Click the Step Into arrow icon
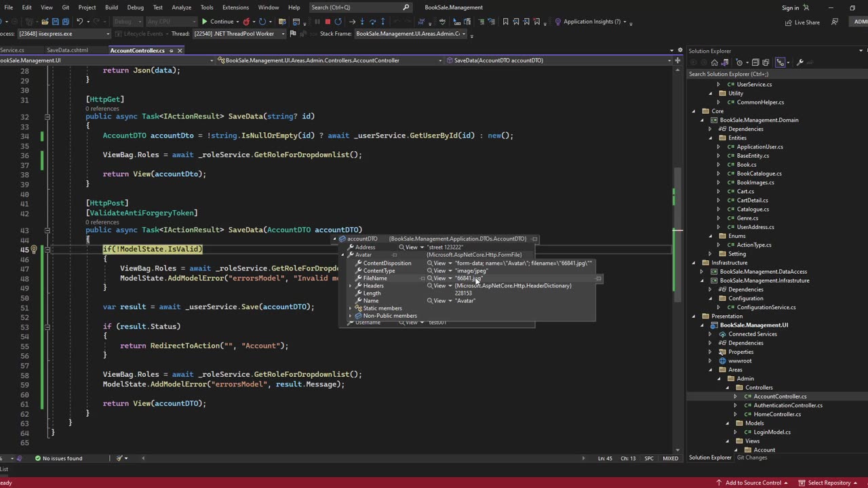 pos(362,22)
